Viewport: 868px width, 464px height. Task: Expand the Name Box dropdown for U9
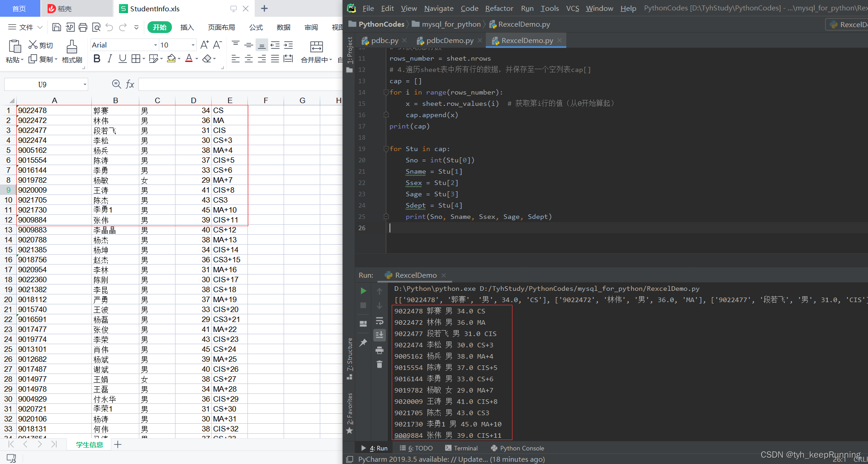85,85
